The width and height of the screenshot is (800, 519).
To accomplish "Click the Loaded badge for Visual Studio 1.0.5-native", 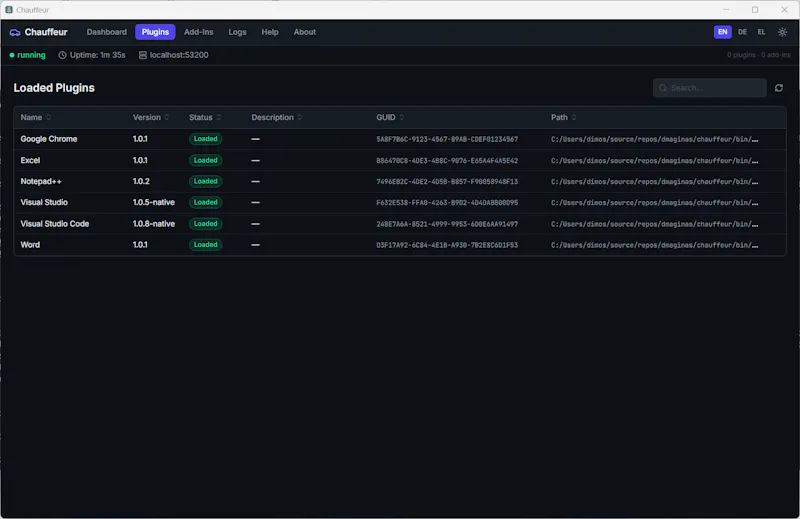I will click(206, 202).
